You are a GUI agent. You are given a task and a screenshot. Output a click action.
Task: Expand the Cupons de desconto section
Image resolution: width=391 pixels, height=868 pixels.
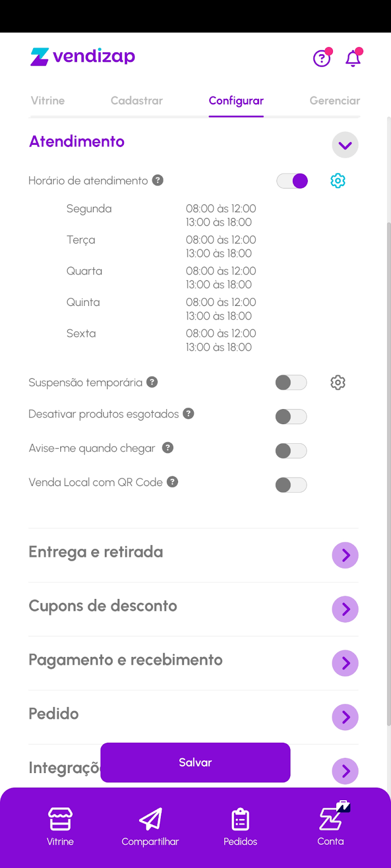coord(345,609)
